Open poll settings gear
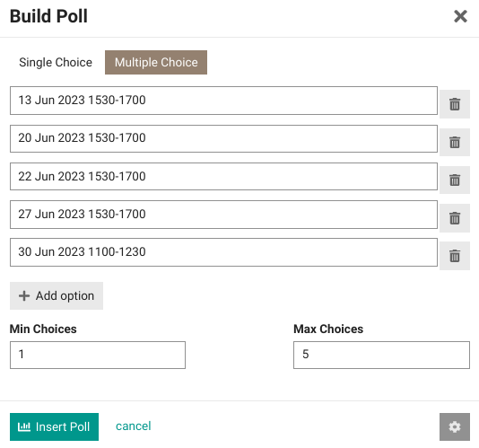This screenshot has width=479, height=448. point(454,426)
